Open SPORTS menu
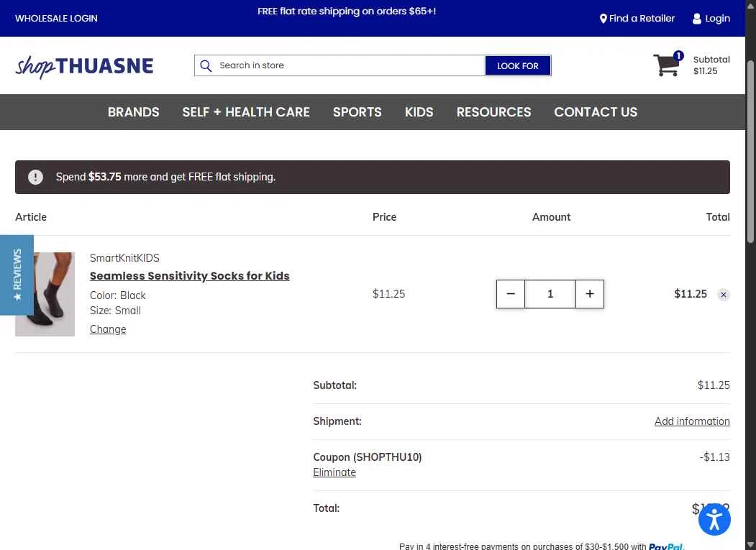The width and height of the screenshot is (756, 550). click(357, 112)
